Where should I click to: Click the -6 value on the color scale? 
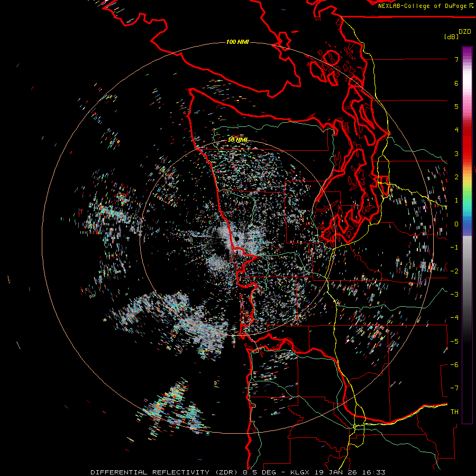coord(454,365)
